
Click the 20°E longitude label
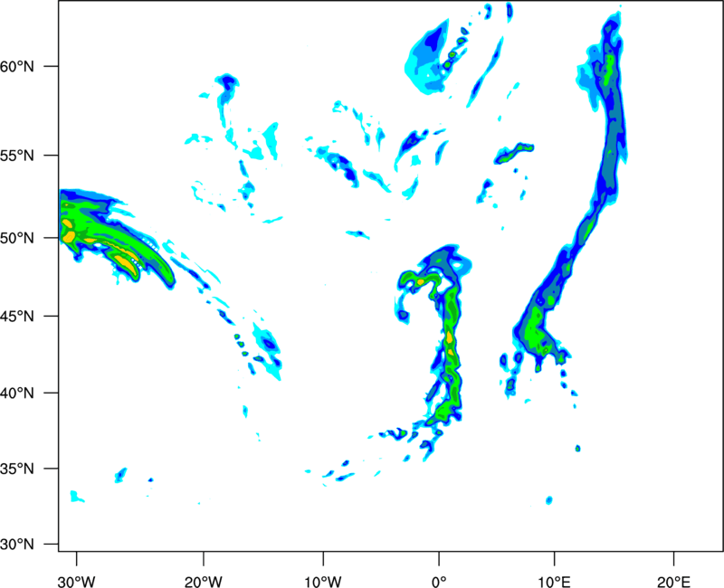(x=673, y=582)
